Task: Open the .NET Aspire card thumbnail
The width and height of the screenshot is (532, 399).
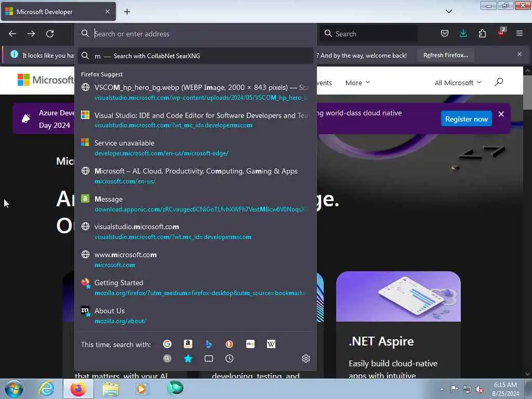Action: (x=398, y=296)
